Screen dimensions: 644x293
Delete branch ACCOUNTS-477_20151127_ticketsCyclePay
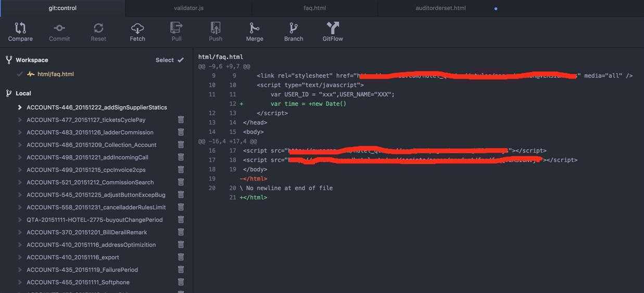[181, 120]
